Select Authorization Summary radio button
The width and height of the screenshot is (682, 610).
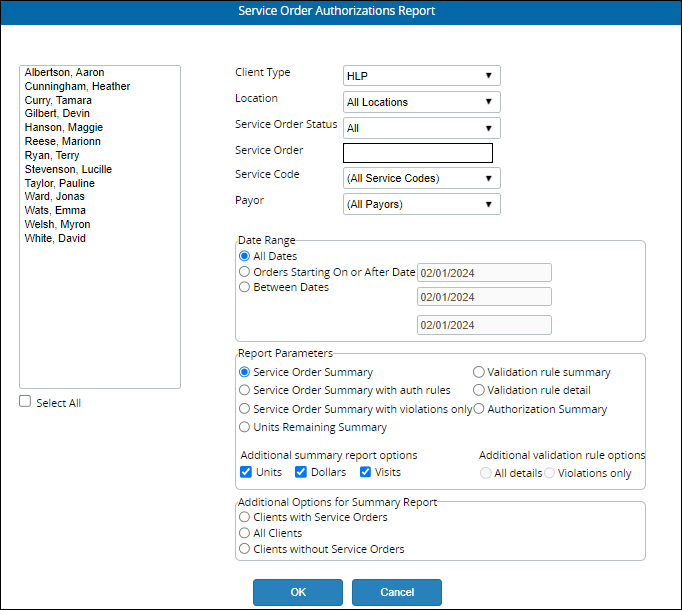(478, 409)
